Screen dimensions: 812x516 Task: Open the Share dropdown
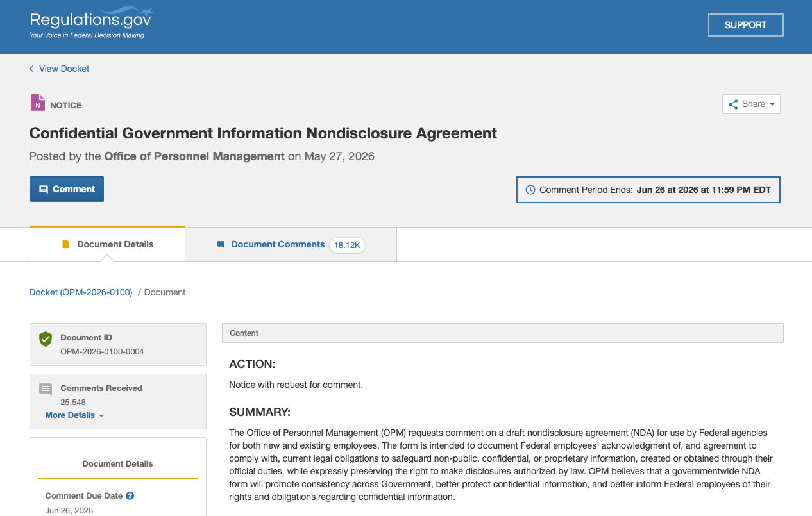[x=751, y=104]
